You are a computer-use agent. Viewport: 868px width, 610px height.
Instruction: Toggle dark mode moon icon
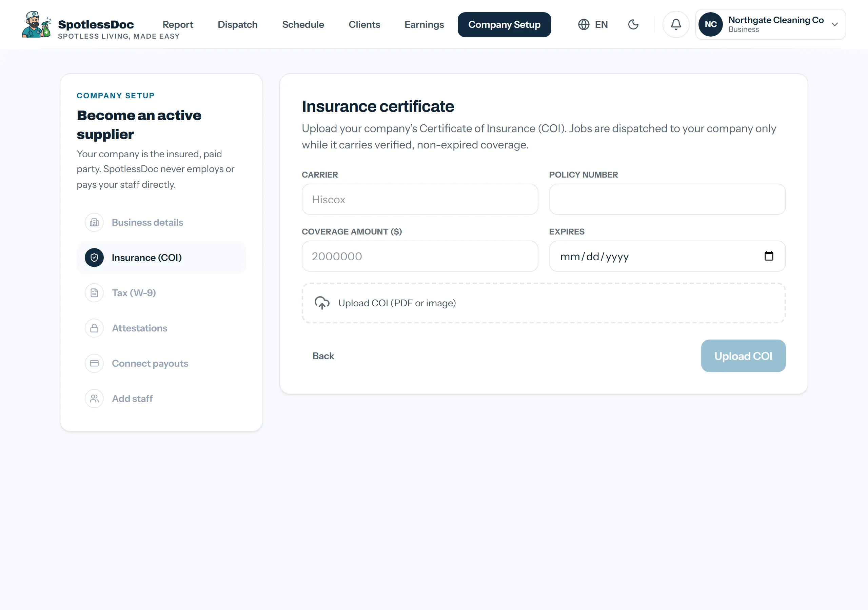pyautogui.click(x=633, y=24)
